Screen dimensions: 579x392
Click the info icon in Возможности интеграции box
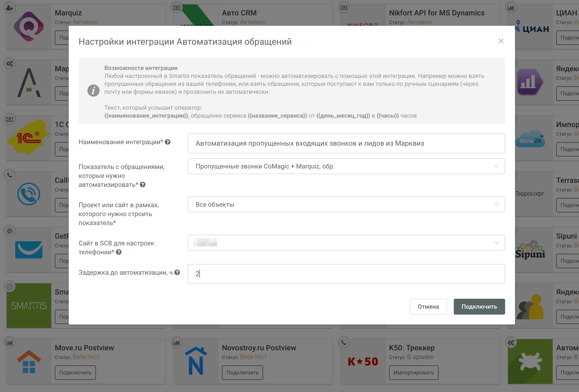tap(93, 91)
